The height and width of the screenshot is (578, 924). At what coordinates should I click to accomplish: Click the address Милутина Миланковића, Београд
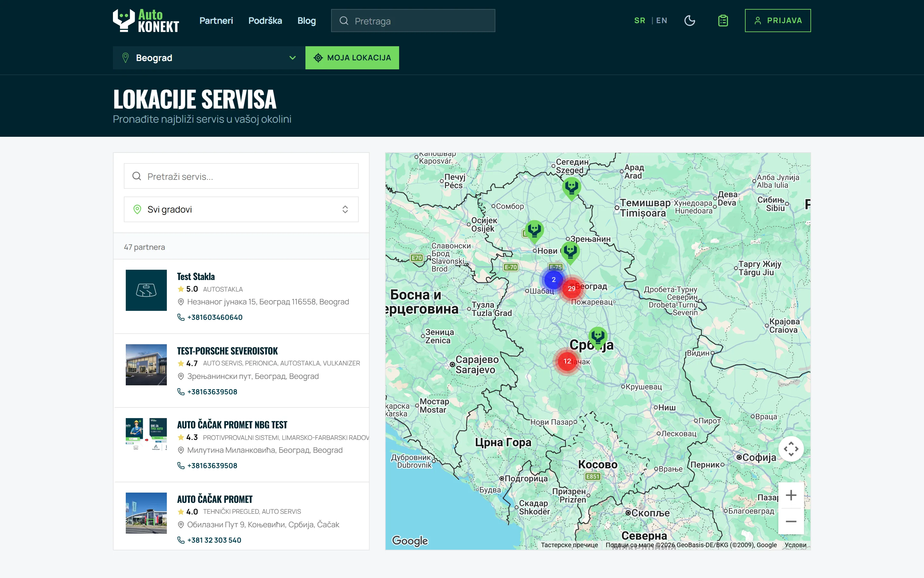(x=265, y=450)
